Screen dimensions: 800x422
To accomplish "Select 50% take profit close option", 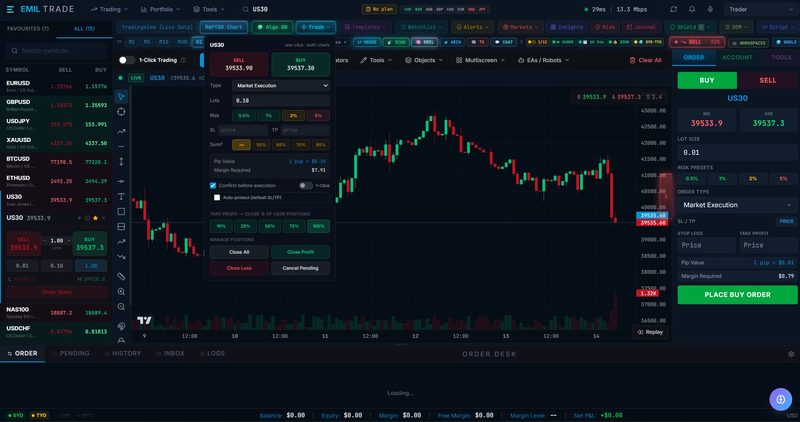I will point(269,226).
